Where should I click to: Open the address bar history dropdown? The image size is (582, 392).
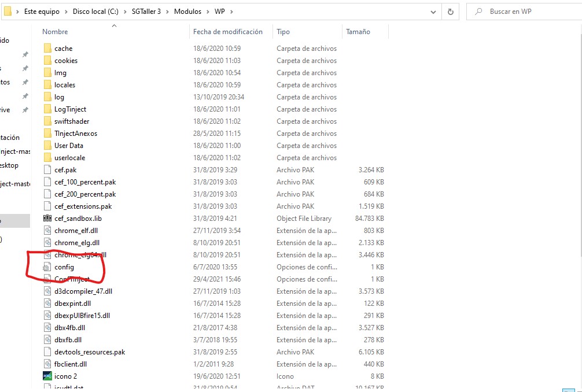click(x=434, y=12)
